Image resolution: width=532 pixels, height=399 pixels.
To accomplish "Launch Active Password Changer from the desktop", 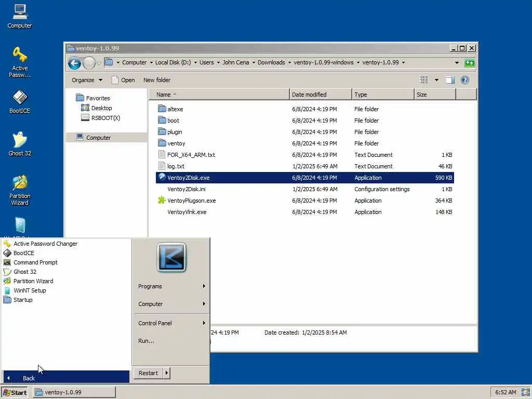I will (x=20, y=62).
